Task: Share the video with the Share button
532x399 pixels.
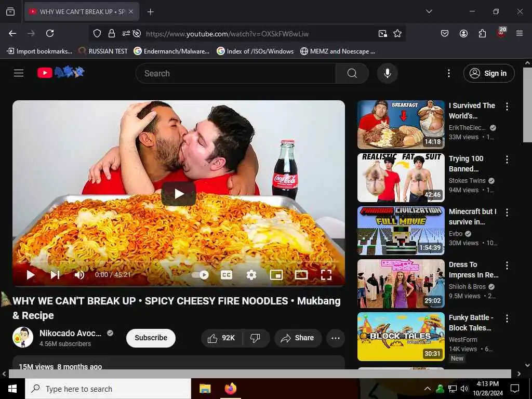Action: pos(298,338)
